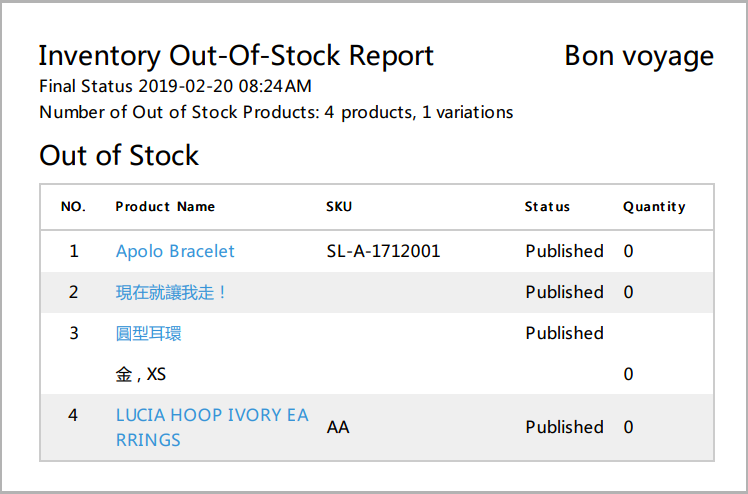Click the Number of Out of Stock Products line
The width and height of the screenshot is (748, 494).
(276, 113)
